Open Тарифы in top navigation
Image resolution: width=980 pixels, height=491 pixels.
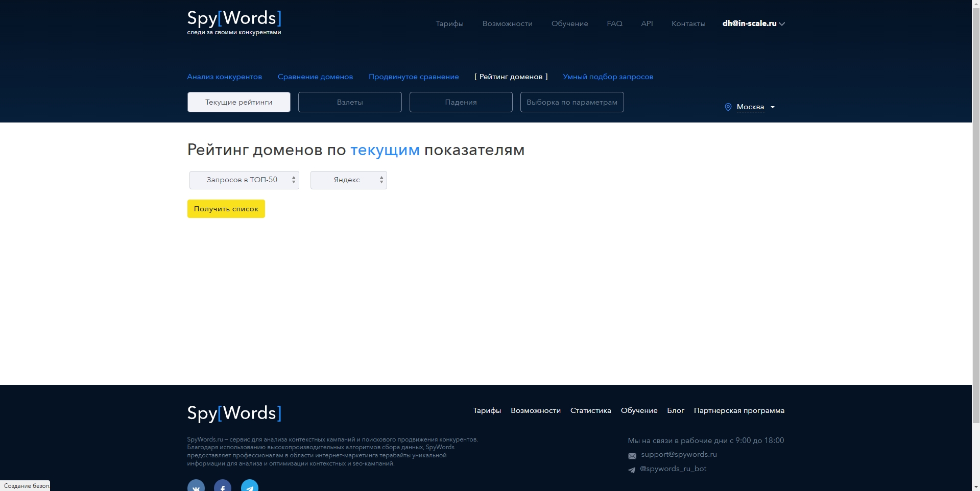coord(449,23)
